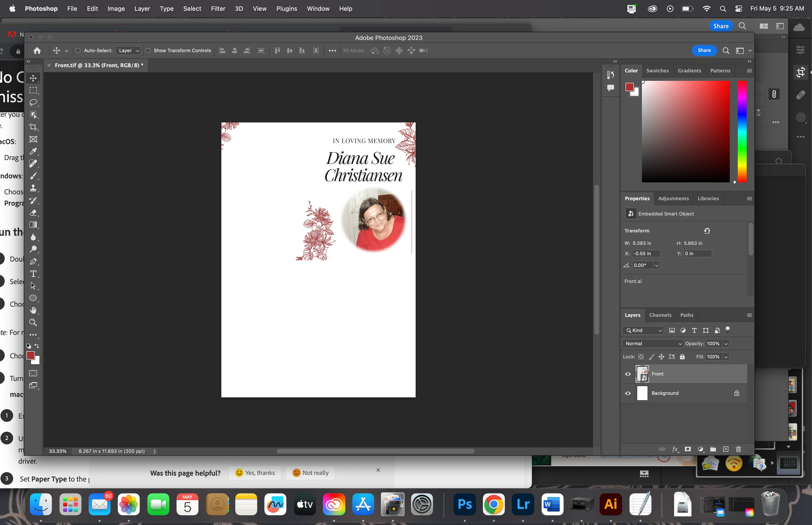The width and height of the screenshot is (812, 525).
Task: Select the Lasso tool
Action: coord(33,102)
